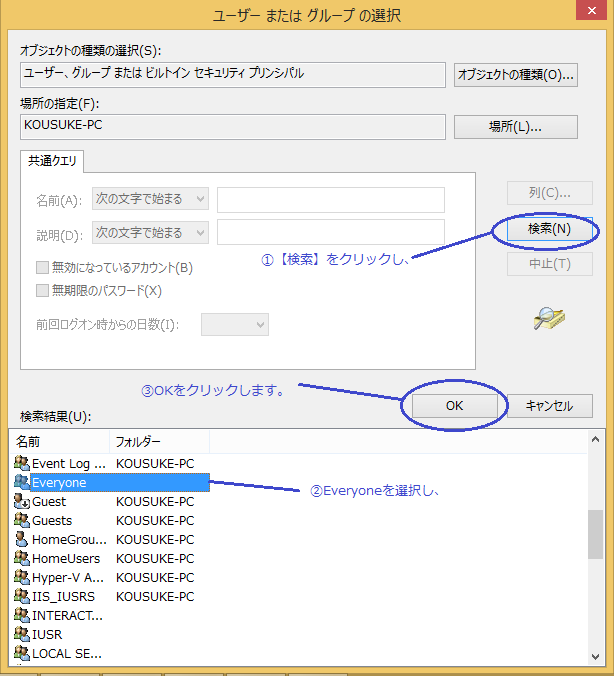This screenshot has height=676, width=614.
Task: Click the HomeUsers group icon
Action: [22, 558]
